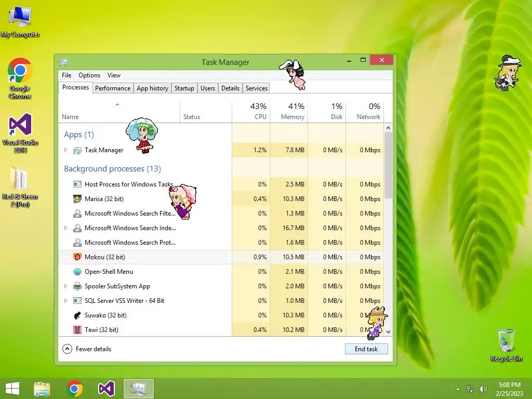Sort by the 43% CPU column

(x=251, y=112)
